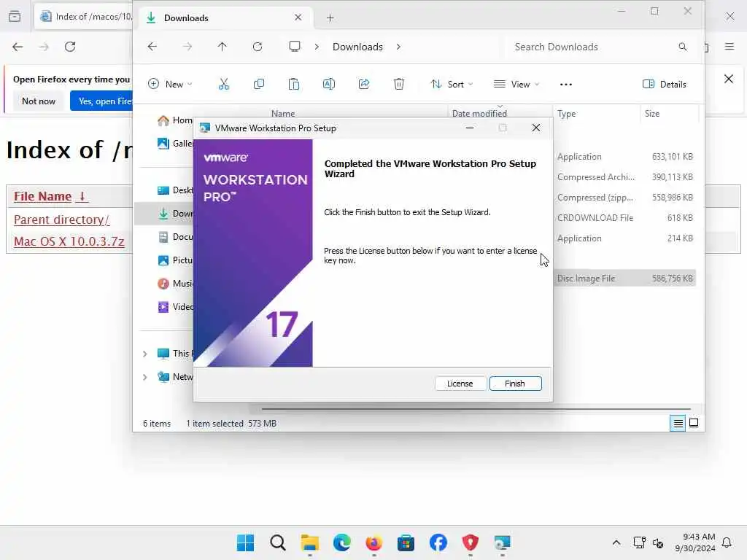Click the horizontal scrollbar in Explorer
The image size is (747, 560).
click(476, 409)
